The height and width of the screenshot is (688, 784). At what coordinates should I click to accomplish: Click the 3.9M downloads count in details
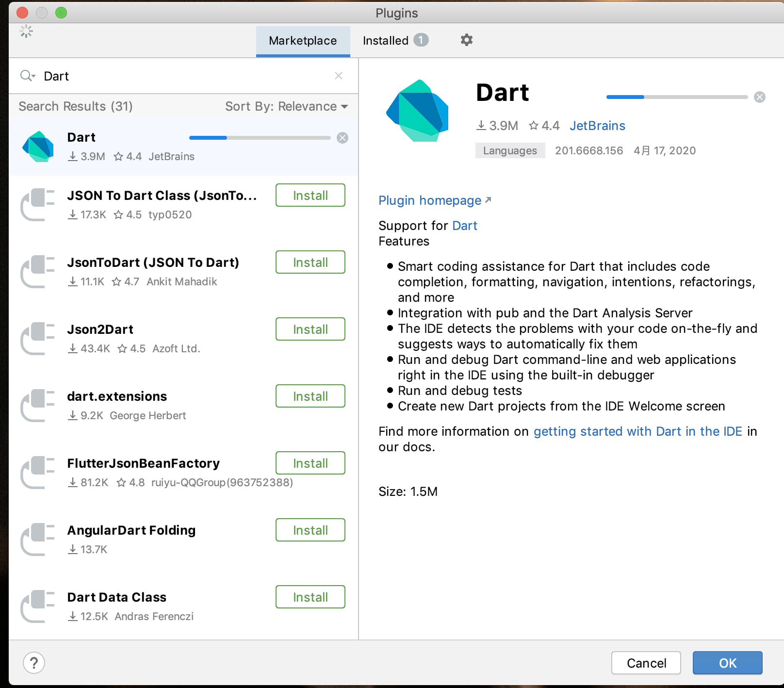[x=497, y=126]
